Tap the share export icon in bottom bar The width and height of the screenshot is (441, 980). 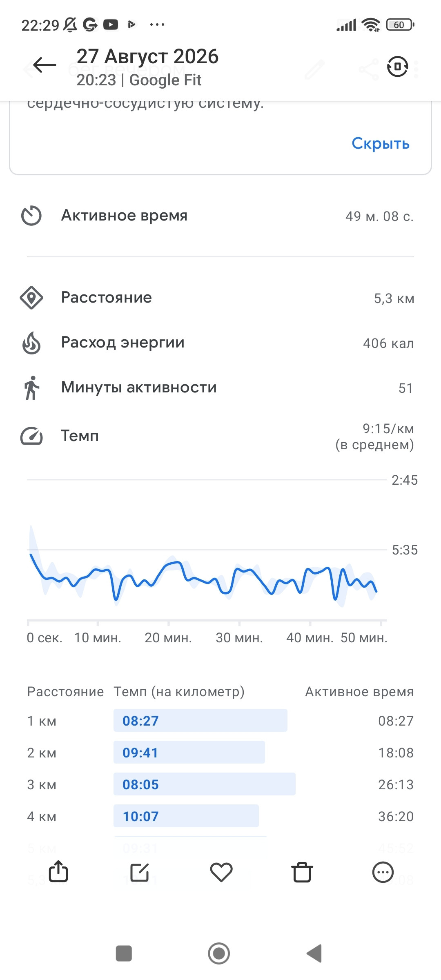58,871
